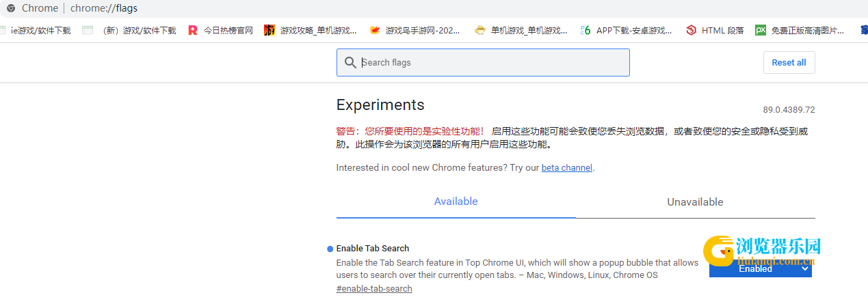Focus the Search flags input field

483,62
